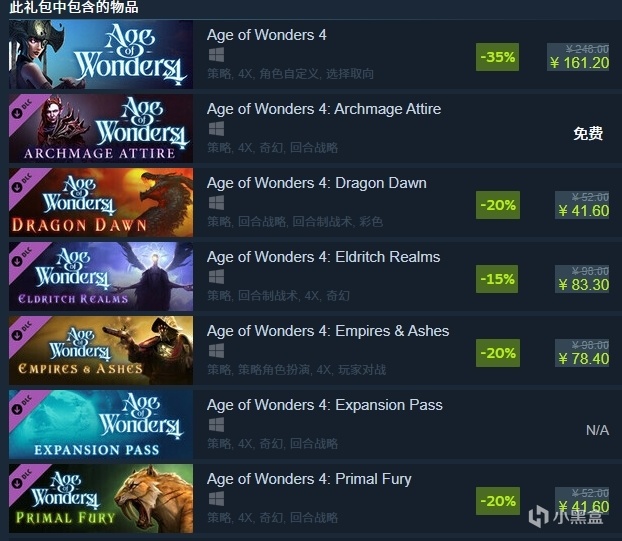The width and height of the screenshot is (622, 541).
Task: Open the Age of Wonders 4 base game thumbnail
Action: tap(101, 54)
